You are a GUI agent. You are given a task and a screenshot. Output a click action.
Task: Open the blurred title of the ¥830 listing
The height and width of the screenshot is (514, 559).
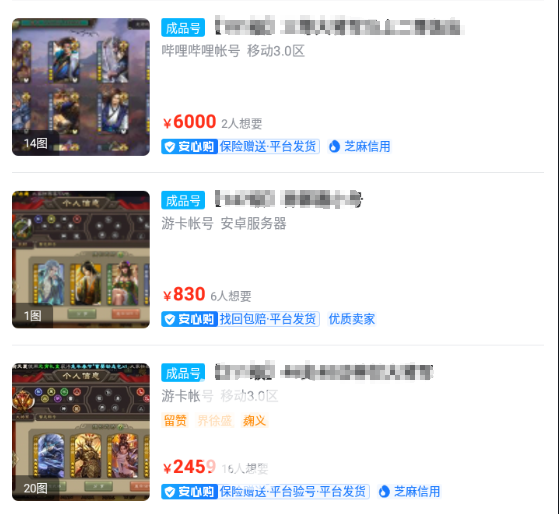point(289,199)
